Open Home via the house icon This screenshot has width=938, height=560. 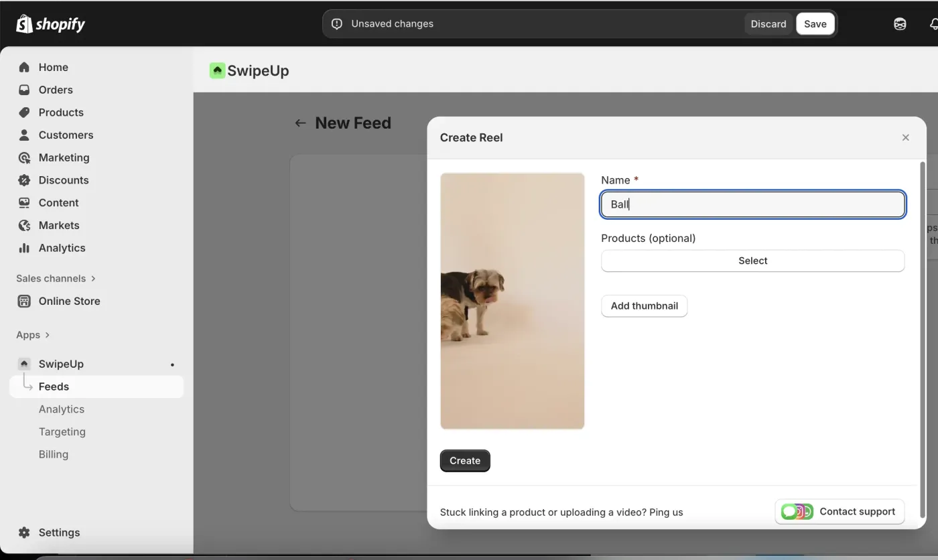(24, 67)
